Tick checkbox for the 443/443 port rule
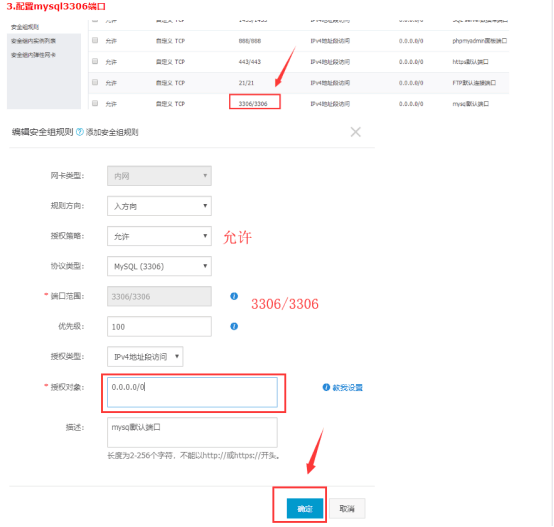The height and width of the screenshot is (527, 554). pyautogui.click(x=95, y=61)
